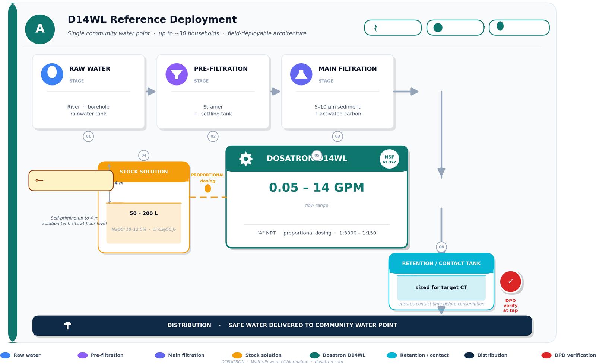Click the NSF 61·372 certification badge

point(389,159)
